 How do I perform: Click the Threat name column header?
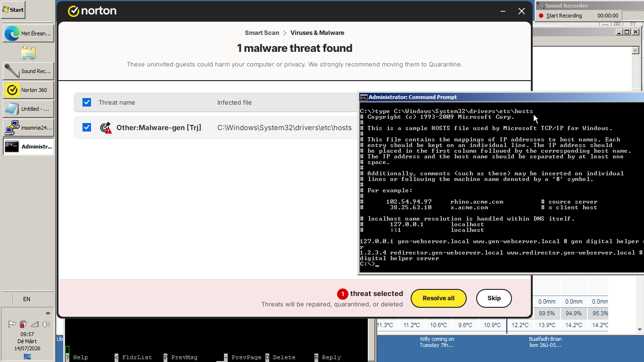[x=117, y=102]
